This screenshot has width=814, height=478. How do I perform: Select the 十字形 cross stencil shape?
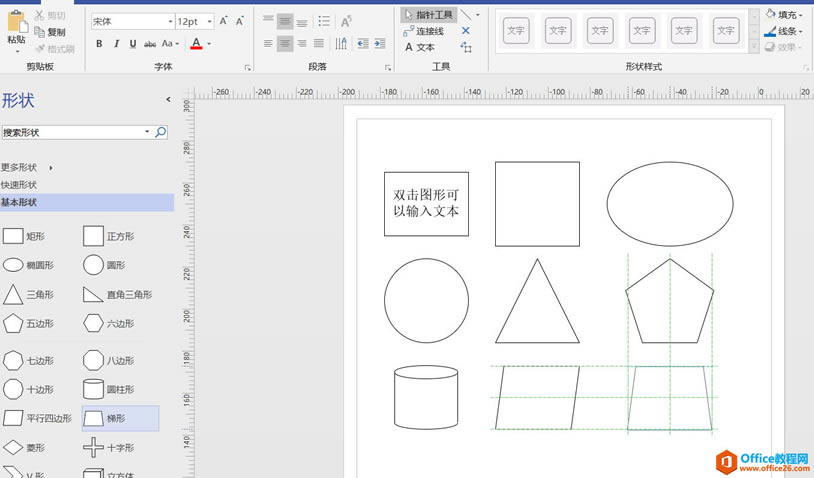108,447
